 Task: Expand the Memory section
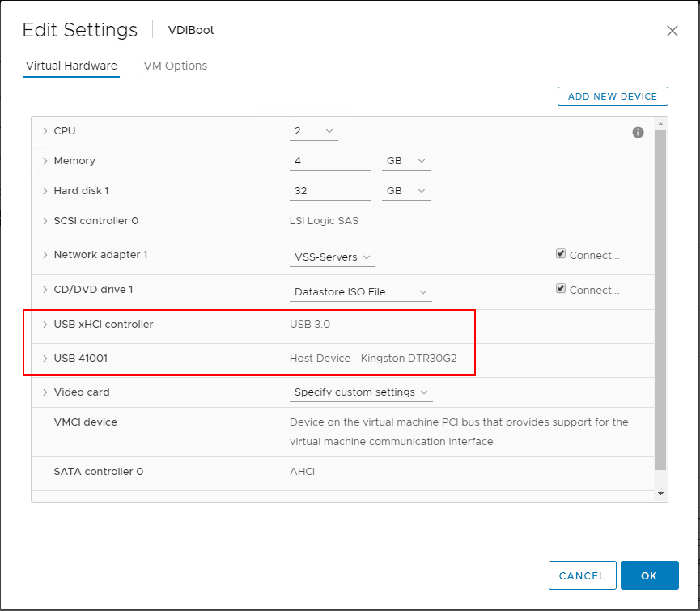[x=45, y=160]
